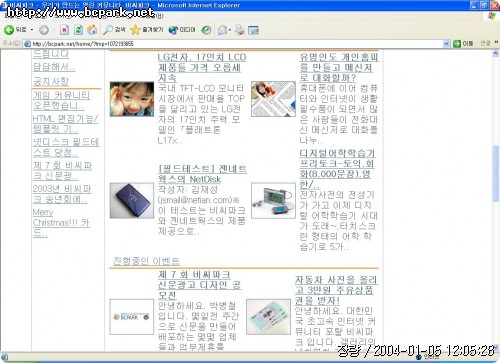Click the toolbar icon right of Print

(253, 30)
